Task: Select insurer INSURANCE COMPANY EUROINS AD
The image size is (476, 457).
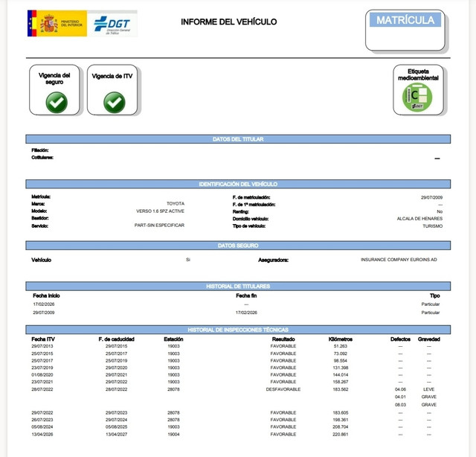Action: point(399,260)
